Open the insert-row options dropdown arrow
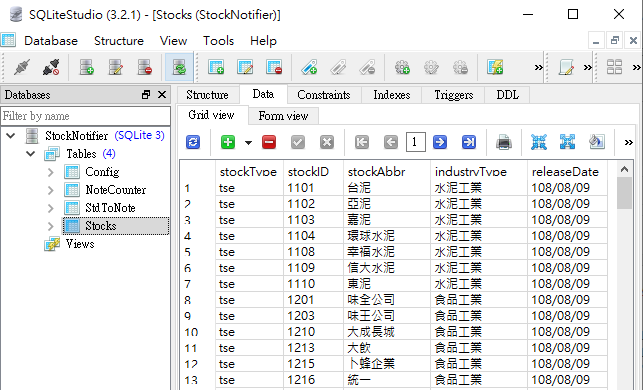Viewport: 643px width, 390px height. (248, 143)
